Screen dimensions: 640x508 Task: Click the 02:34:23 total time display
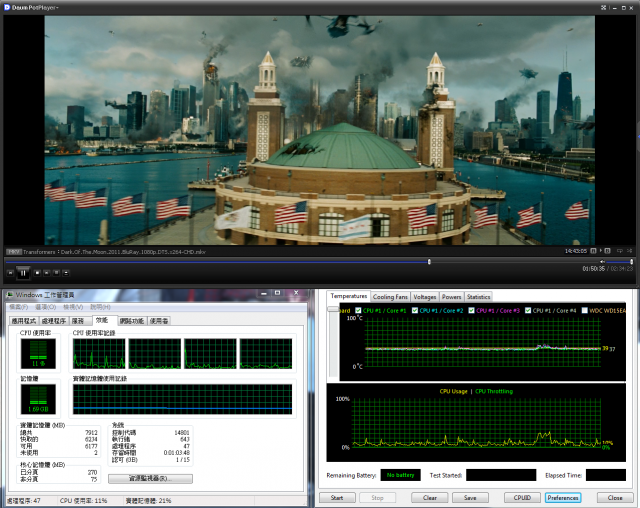coord(622,269)
